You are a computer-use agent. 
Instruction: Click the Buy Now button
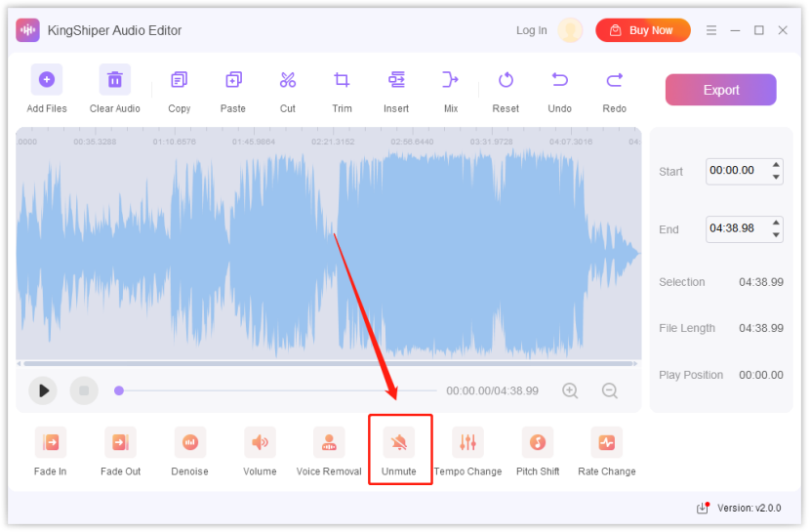click(x=643, y=30)
